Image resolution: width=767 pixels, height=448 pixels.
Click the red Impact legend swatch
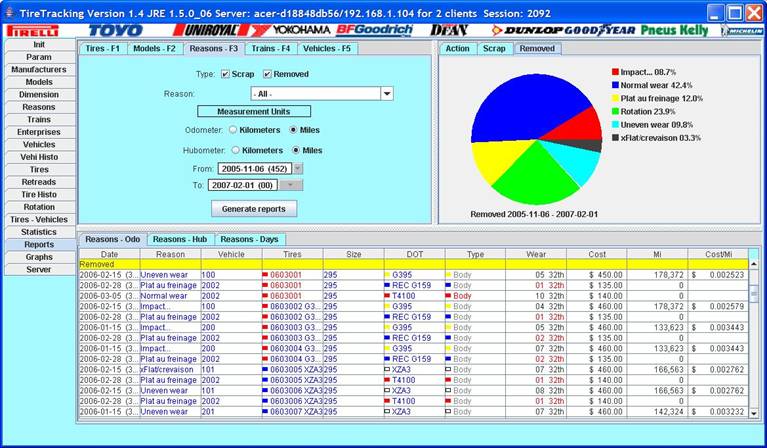pos(614,73)
